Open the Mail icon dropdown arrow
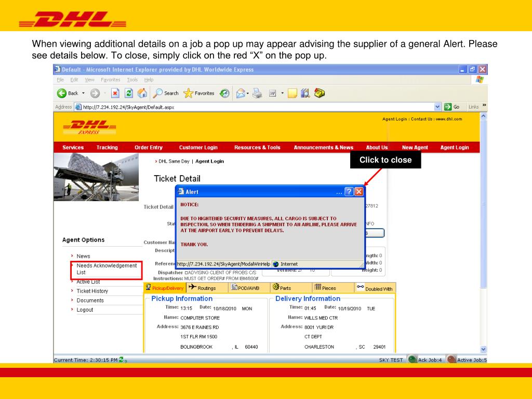Screen dimensions: 532x399 tap(248, 94)
